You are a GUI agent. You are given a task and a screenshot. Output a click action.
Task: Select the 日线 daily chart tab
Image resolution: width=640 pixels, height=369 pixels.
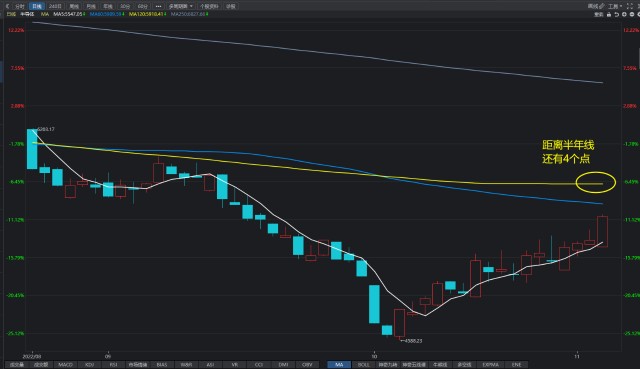pyautogui.click(x=37, y=6)
